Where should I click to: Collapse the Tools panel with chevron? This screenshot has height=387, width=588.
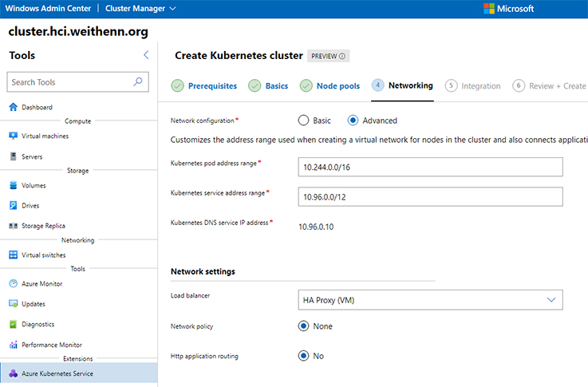coord(146,55)
